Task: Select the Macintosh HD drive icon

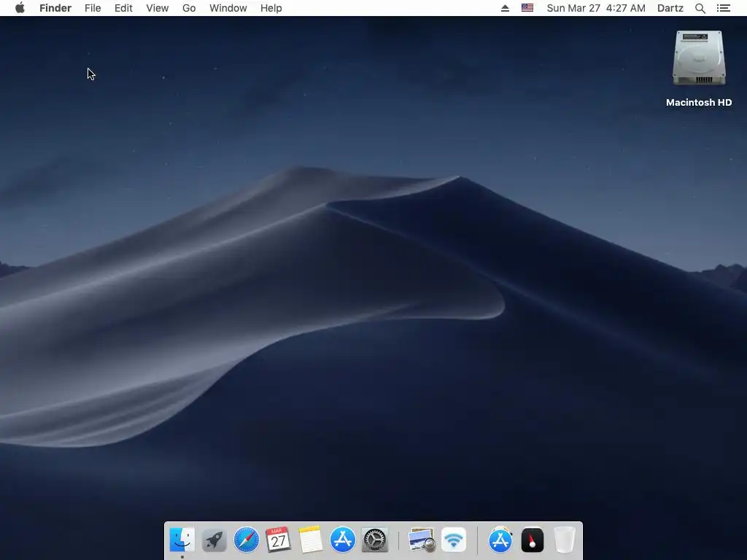Action: coord(699,58)
